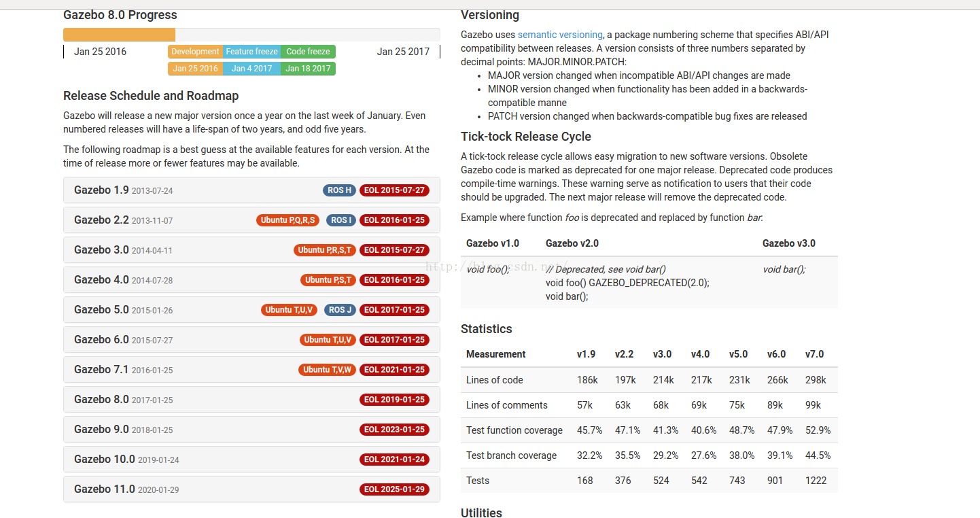Click the ROS I badge

pyautogui.click(x=341, y=220)
